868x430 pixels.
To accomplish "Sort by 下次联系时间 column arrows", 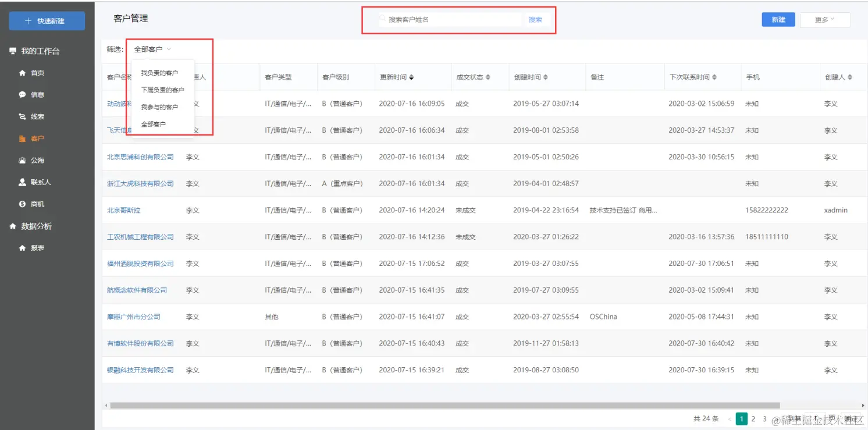I will pos(714,77).
